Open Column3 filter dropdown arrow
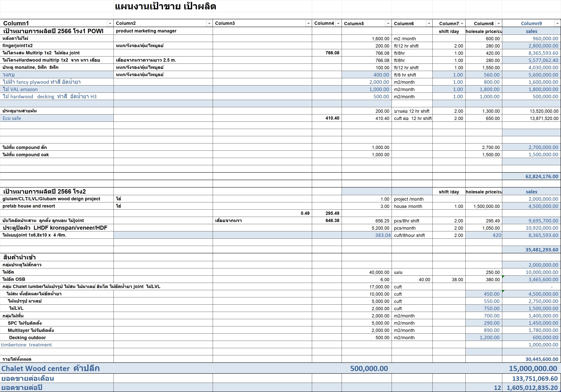The image size is (561, 392). coord(308,23)
